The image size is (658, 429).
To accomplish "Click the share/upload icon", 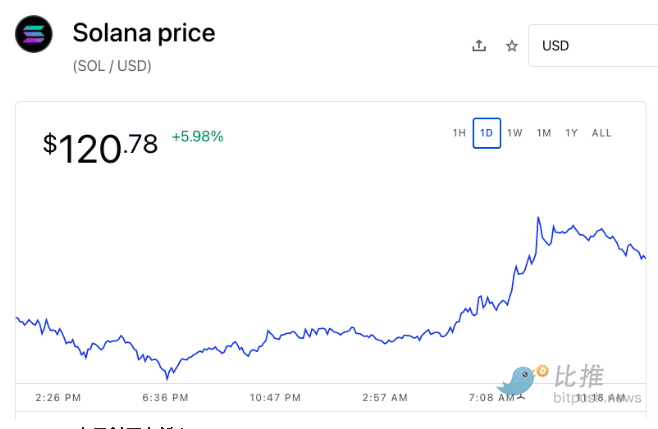I will click(x=479, y=46).
